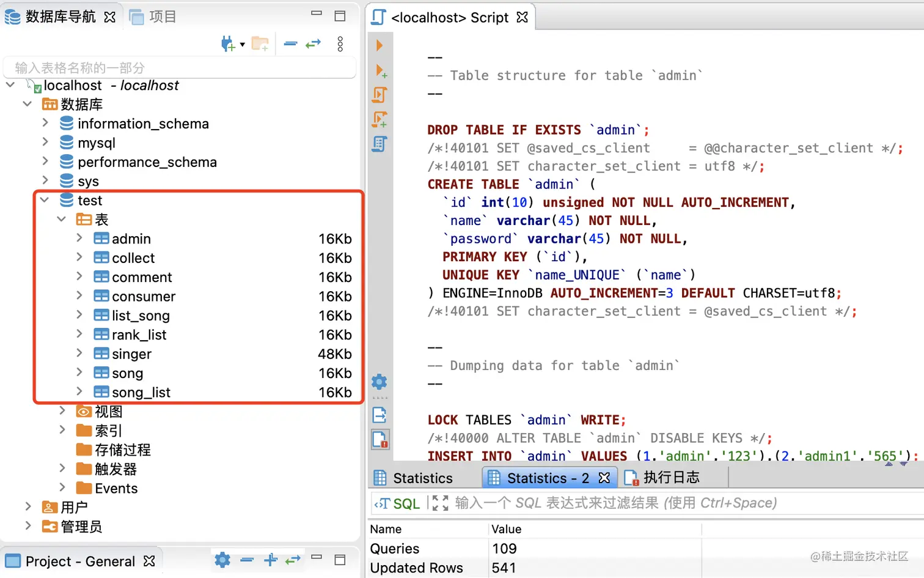
Task: Select the consumer table
Action: point(144,297)
